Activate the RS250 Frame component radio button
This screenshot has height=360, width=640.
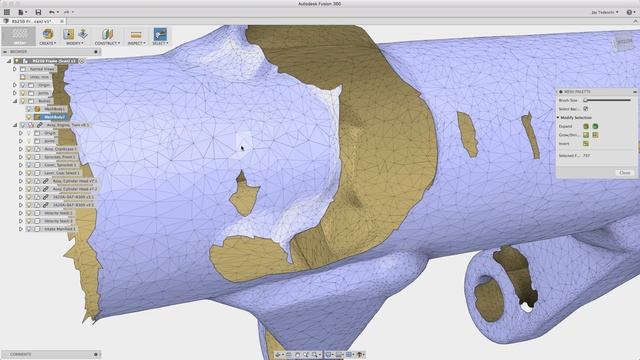click(x=82, y=61)
